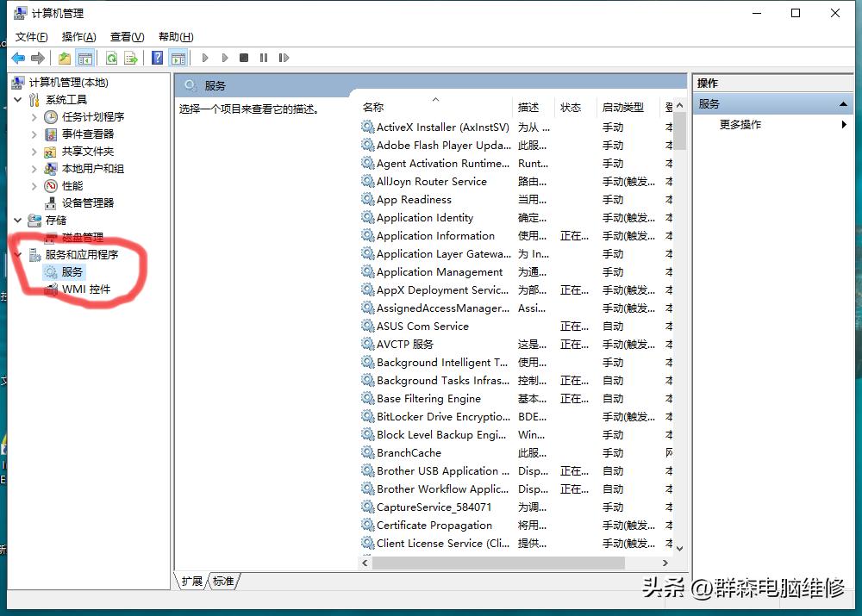Click the pause service toolbar icon
862x616 pixels.
click(265, 58)
